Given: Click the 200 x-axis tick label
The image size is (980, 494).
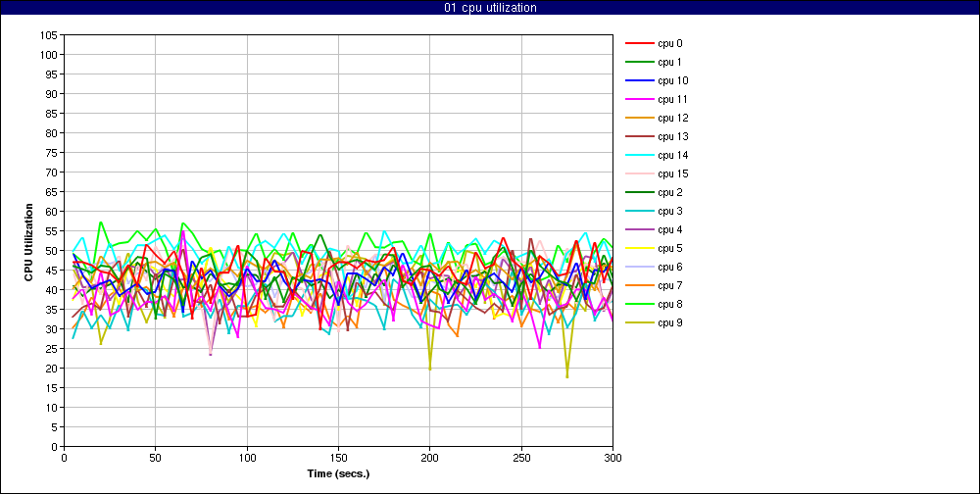Looking at the screenshot, I should click(x=430, y=457).
